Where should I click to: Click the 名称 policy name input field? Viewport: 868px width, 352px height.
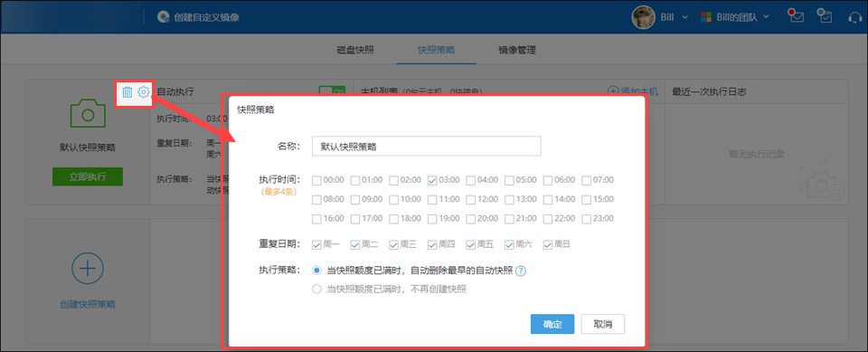pos(426,147)
